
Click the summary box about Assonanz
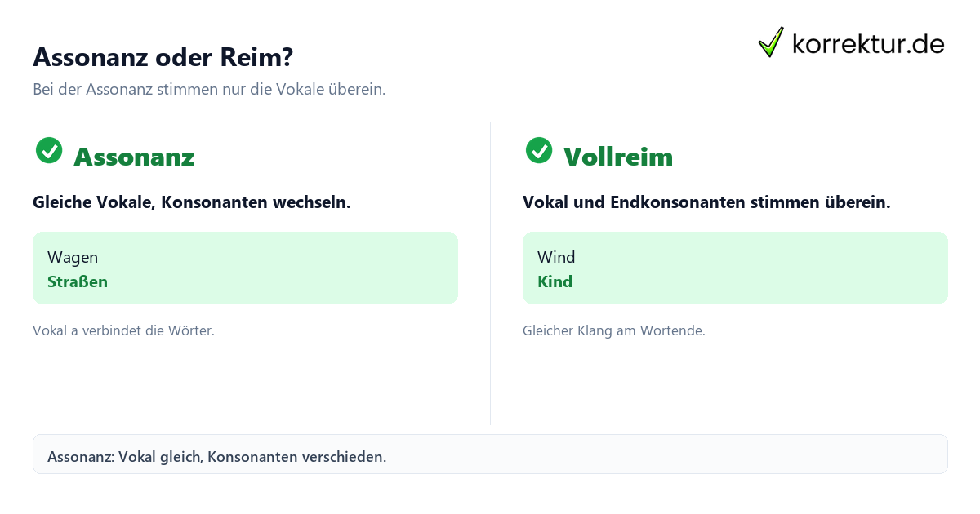[490, 454]
